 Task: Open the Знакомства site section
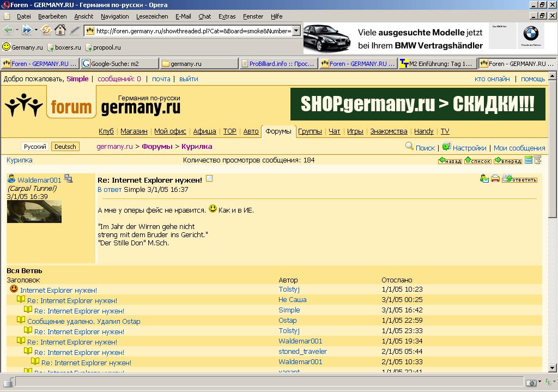(389, 131)
